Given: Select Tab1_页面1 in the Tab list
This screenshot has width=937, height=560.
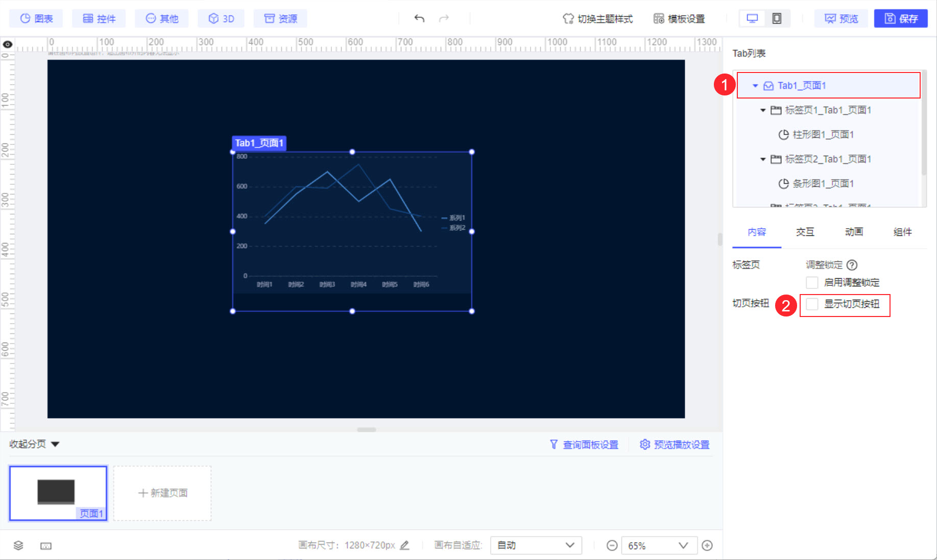Looking at the screenshot, I should pos(828,85).
